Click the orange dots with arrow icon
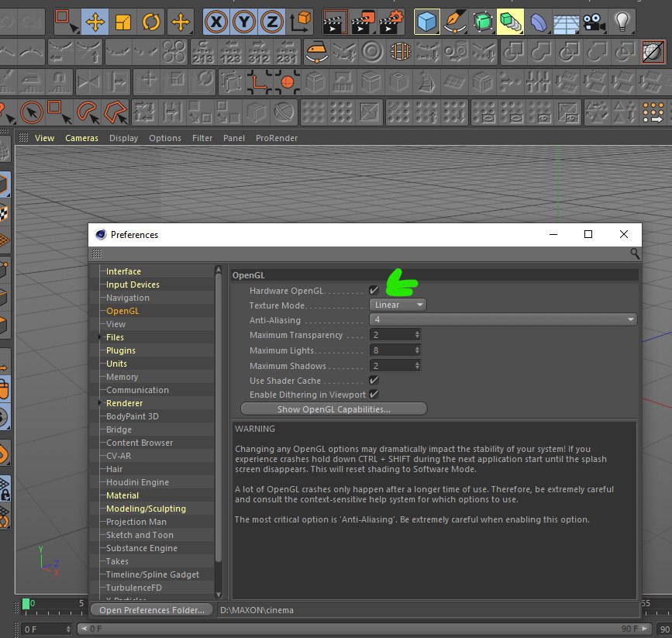This screenshot has width=672, height=638. [653, 112]
